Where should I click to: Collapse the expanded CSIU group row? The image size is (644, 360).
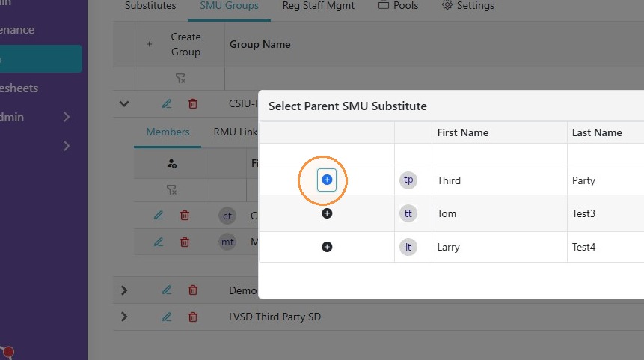[x=124, y=103]
